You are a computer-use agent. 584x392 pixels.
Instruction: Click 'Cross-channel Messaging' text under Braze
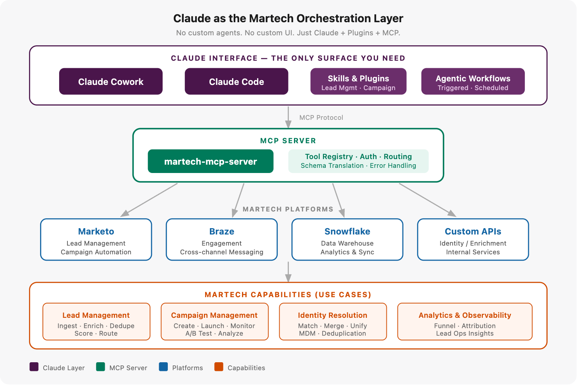pyautogui.click(x=222, y=252)
